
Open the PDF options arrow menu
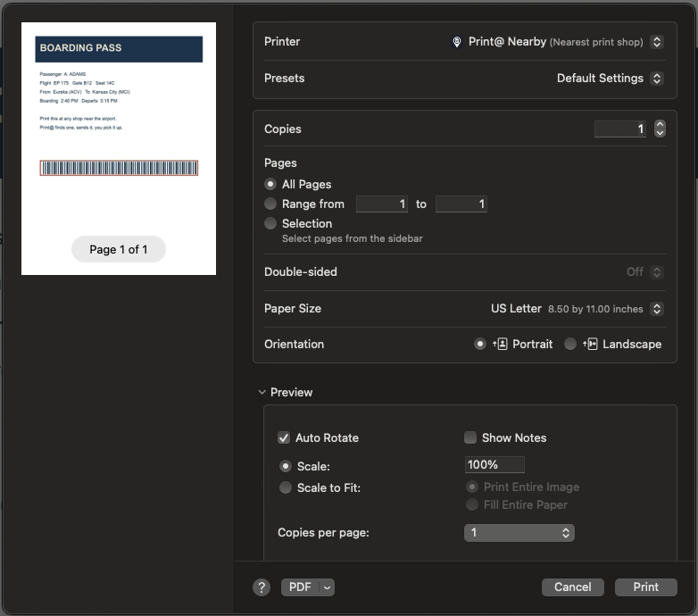[x=328, y=587]
